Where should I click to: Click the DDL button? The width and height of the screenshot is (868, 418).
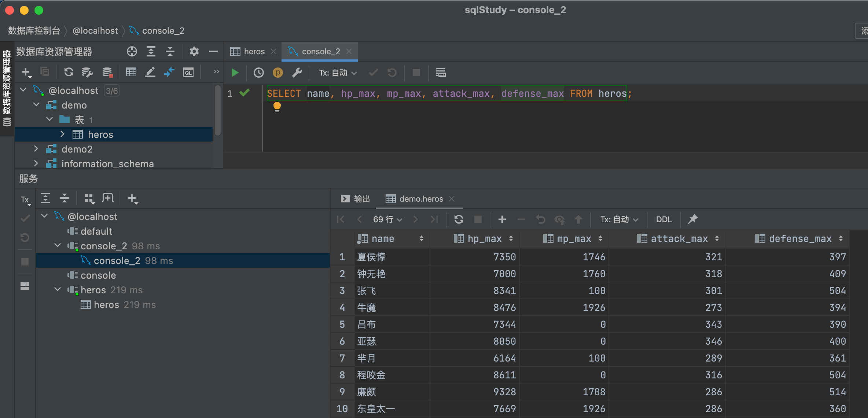(x=664, y=219)
